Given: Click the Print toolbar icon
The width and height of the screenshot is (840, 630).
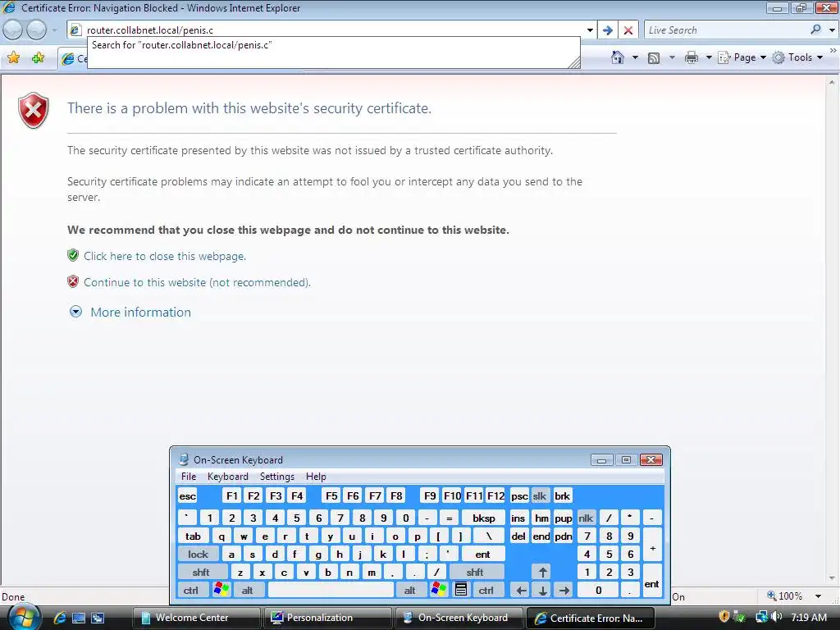Looking at the screenshot, I should (691, 57).
